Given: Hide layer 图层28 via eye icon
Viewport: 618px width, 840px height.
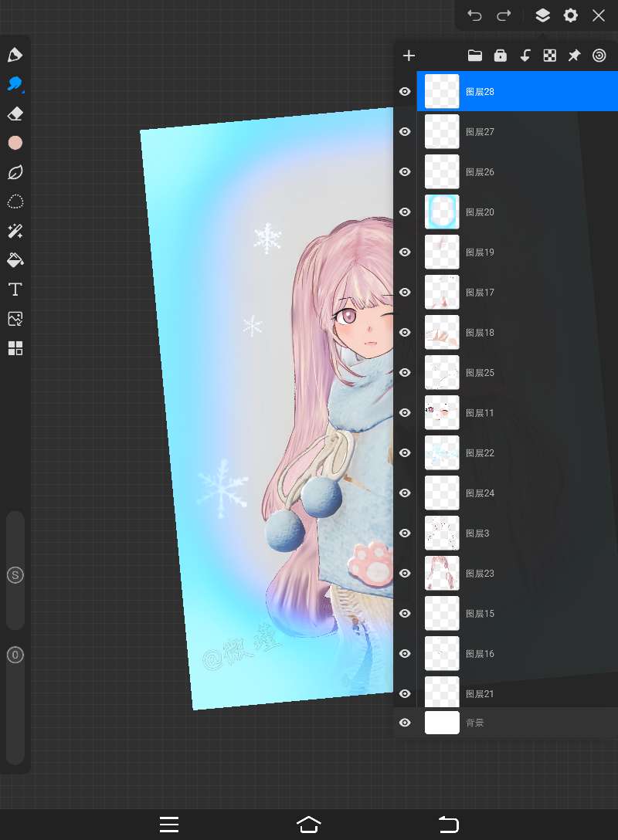Looking at the screenshot, I should point(405,92).
